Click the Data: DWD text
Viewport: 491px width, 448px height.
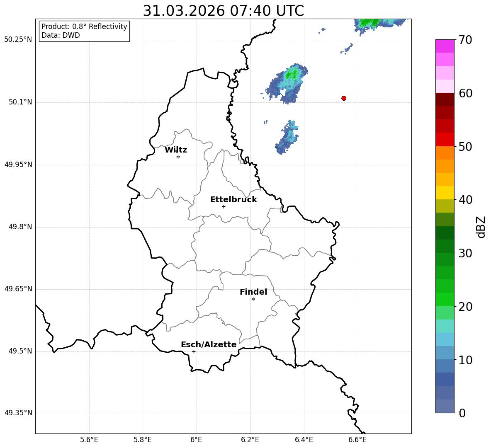[x=61, y=35]
